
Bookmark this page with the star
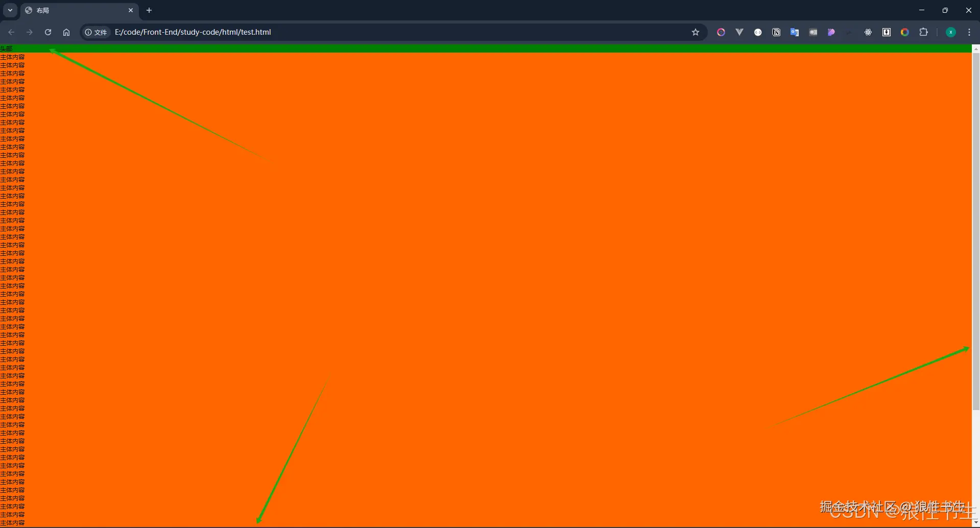click(x=696, y=32)
